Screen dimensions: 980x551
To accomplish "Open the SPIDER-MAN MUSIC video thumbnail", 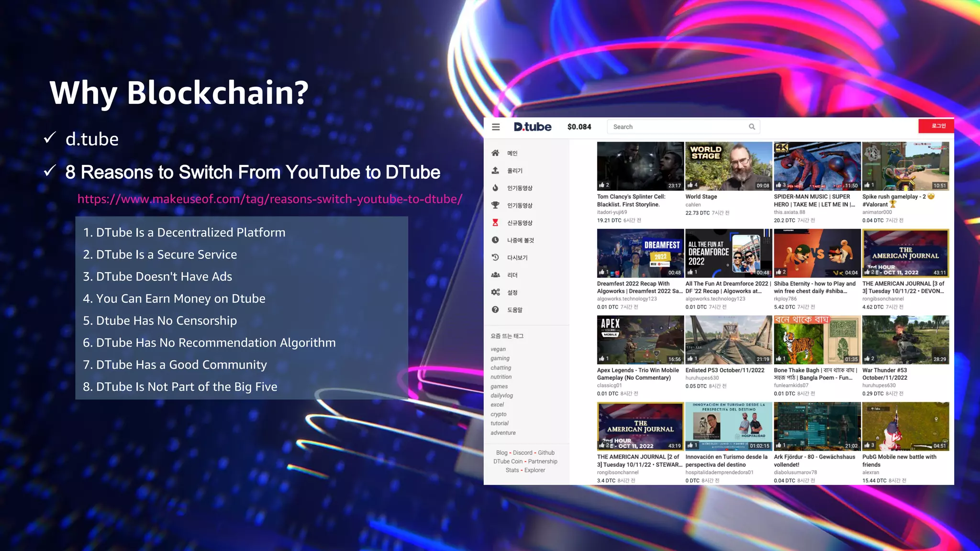I will [x=817, y=166].
